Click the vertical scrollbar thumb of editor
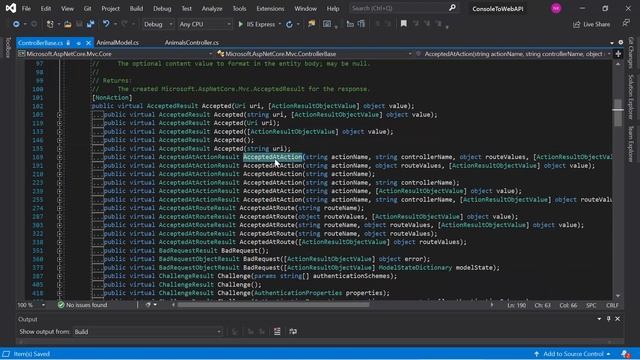 pos(618,113)
